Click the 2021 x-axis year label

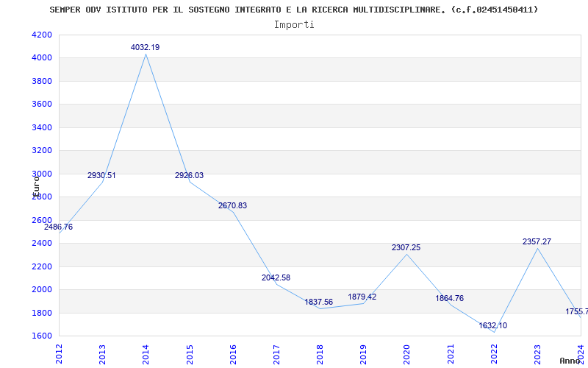coord(451,354)
